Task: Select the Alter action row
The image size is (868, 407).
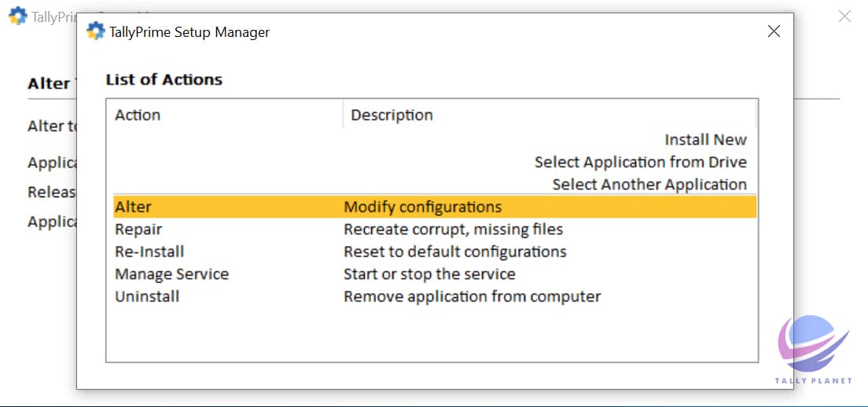Action: click(x=134, y=207)
